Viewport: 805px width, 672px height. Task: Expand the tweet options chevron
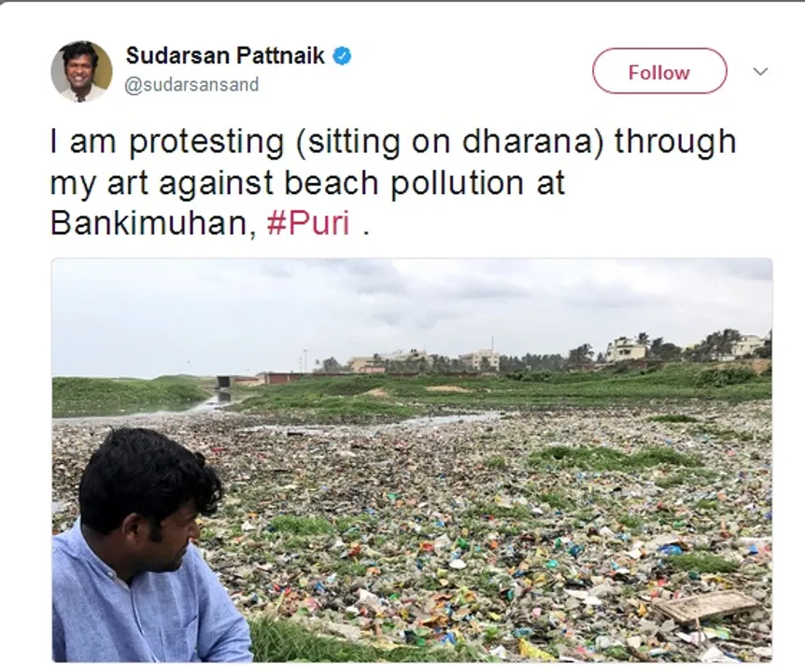[x=760, y=71]
